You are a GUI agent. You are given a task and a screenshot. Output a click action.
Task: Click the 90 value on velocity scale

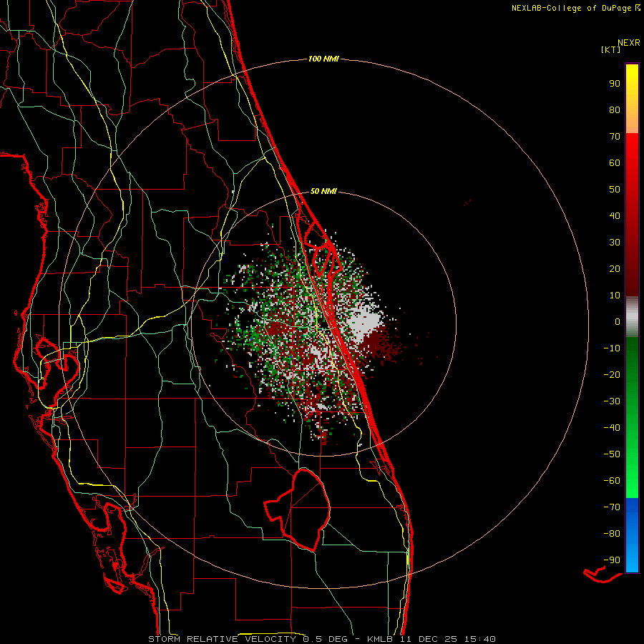(615, 84)
